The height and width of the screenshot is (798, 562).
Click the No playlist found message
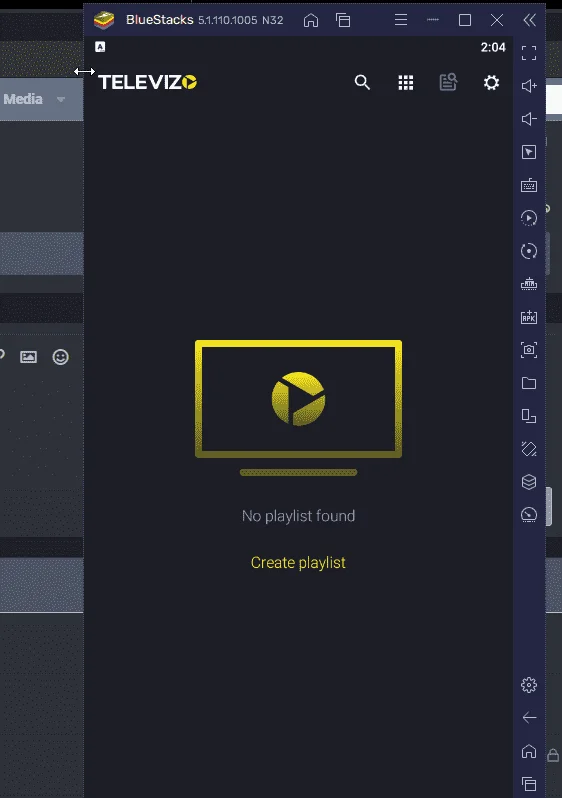coord(298,516)
